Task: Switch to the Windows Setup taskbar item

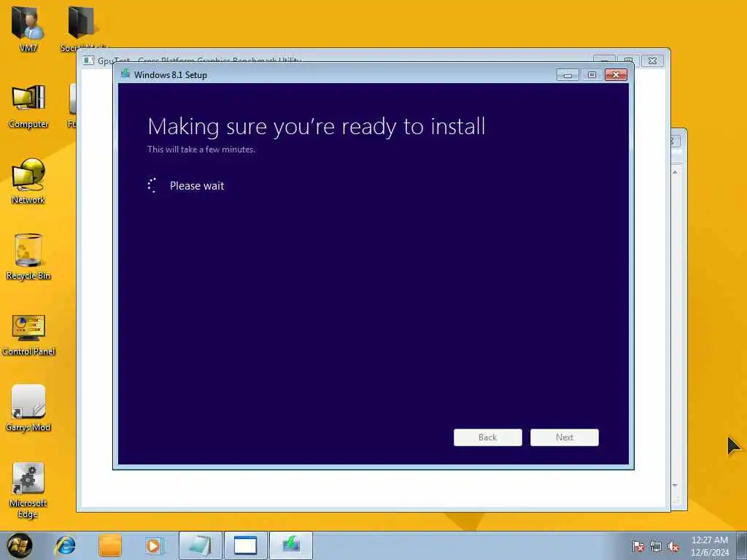Action: point(291,545)
